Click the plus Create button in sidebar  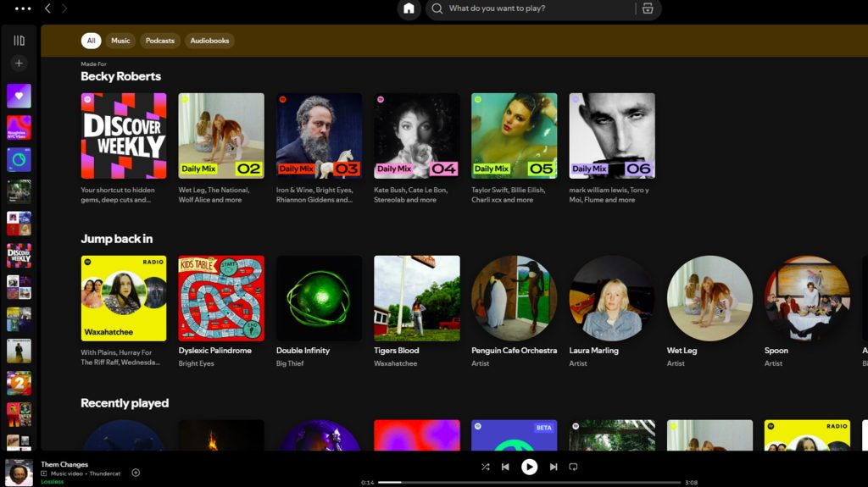19,64
